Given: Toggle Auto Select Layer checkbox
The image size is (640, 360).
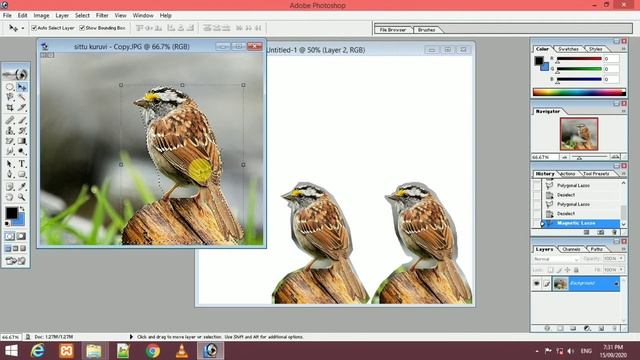Looking at the screenshot, I should (x=34, y=28).
